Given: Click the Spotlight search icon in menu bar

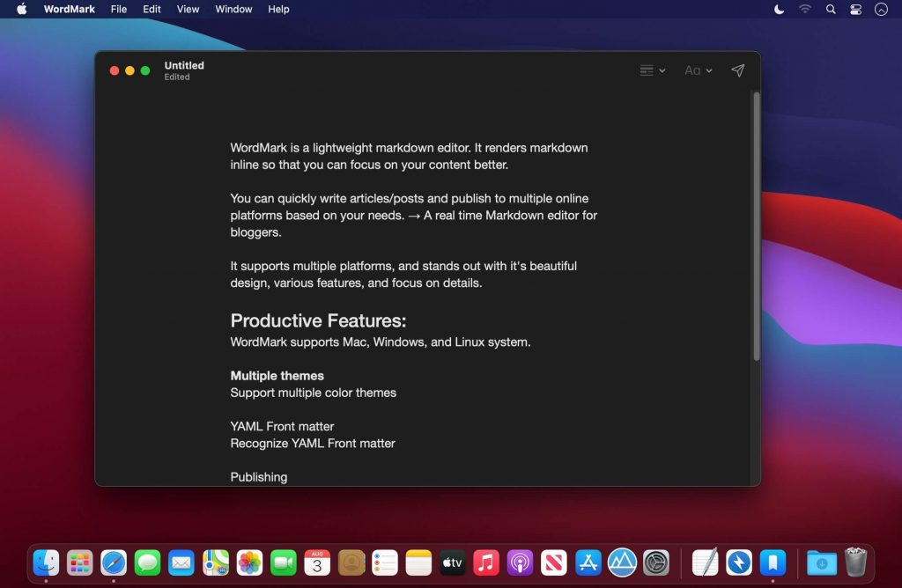Looking at the screenshot, I should tap(830, 10).
